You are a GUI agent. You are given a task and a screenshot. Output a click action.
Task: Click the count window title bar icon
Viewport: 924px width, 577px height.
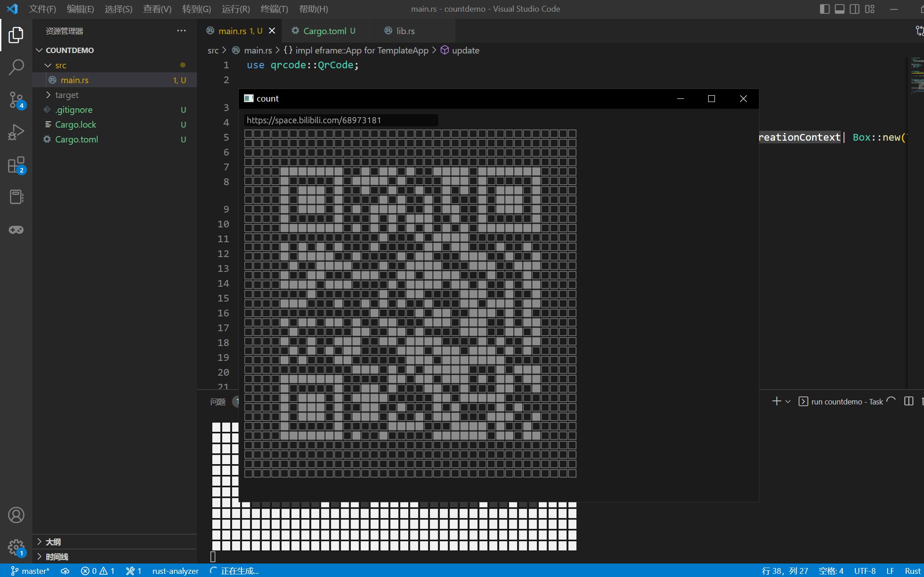(x=249, y=98)
